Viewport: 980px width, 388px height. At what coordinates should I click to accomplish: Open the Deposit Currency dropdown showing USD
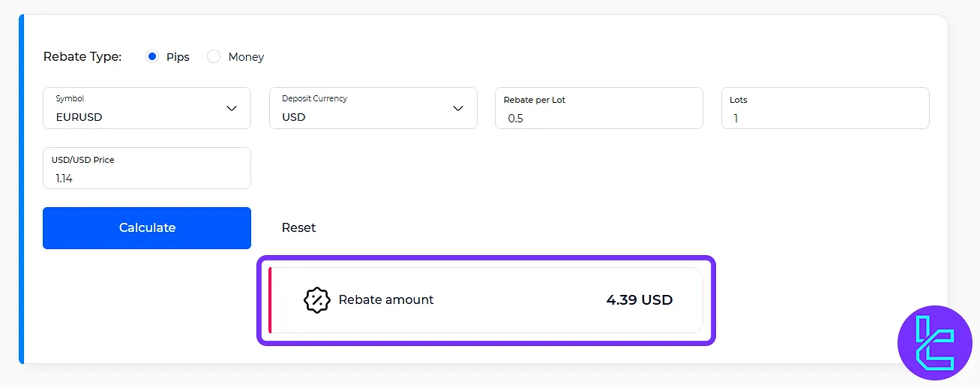(x=373, y=108)
